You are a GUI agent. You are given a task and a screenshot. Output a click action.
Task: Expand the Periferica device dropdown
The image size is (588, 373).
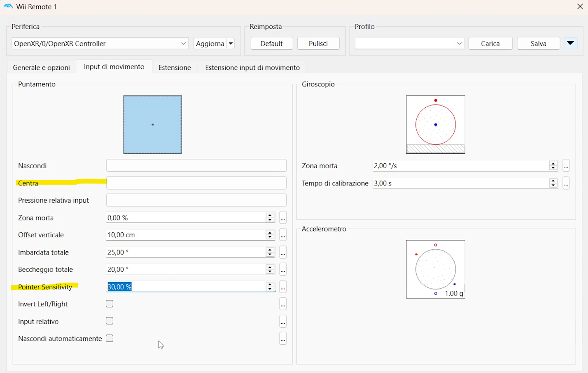(x=183, y=44)
